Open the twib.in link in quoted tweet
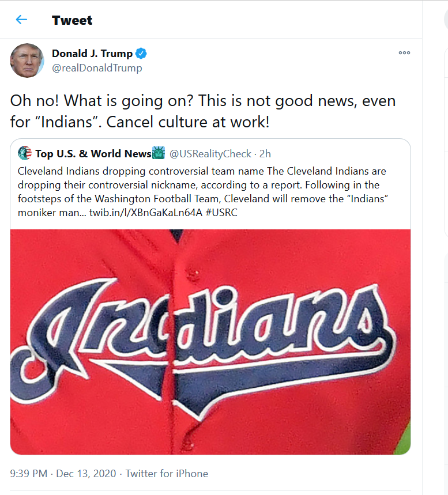 pos(146,213)
